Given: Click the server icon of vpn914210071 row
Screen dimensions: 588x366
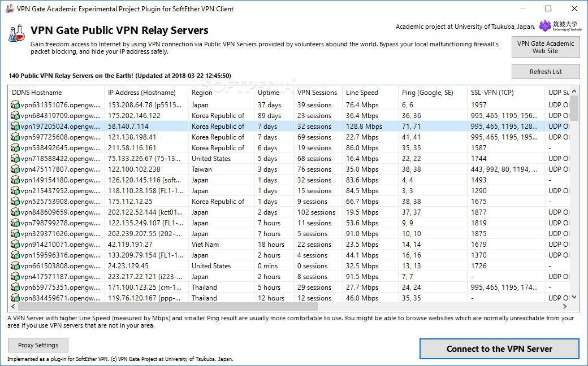Looking at the screenshot, I should pos(15,245).
